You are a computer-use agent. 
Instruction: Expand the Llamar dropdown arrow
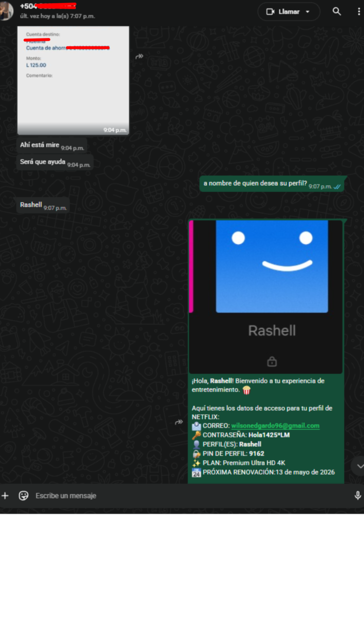click(308, 12)
